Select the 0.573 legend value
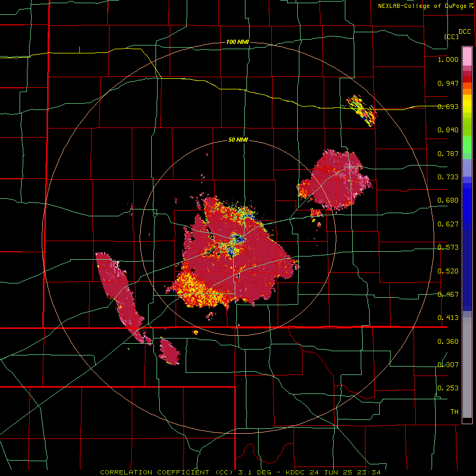476x476 pixels. [x=448, y=248]
